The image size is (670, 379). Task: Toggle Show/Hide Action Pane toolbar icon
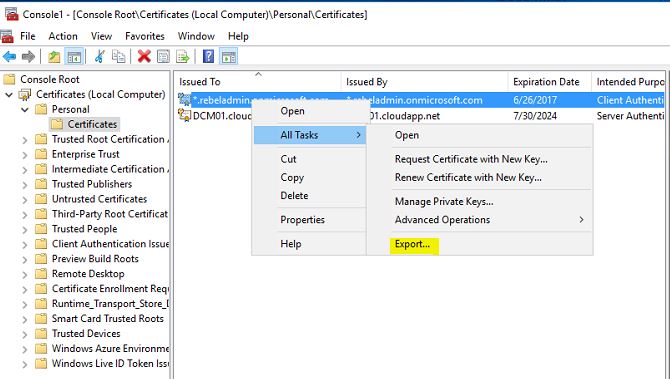coord(228,56)
